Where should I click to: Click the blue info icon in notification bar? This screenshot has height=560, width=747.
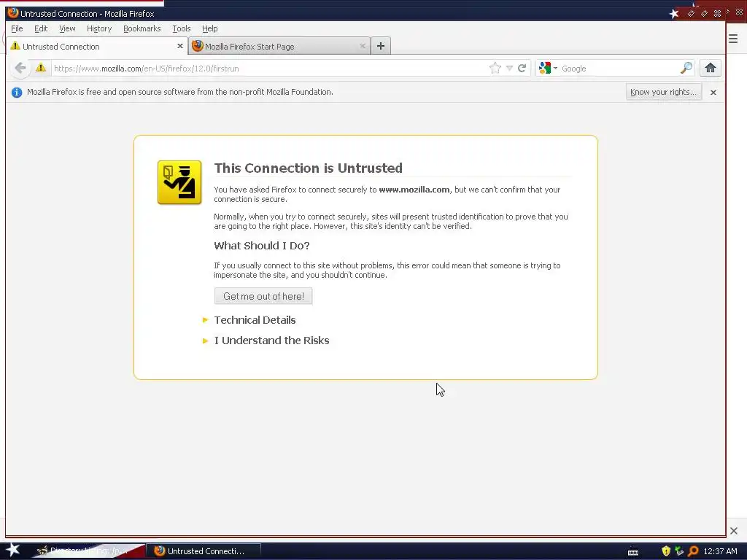(17, 93)
